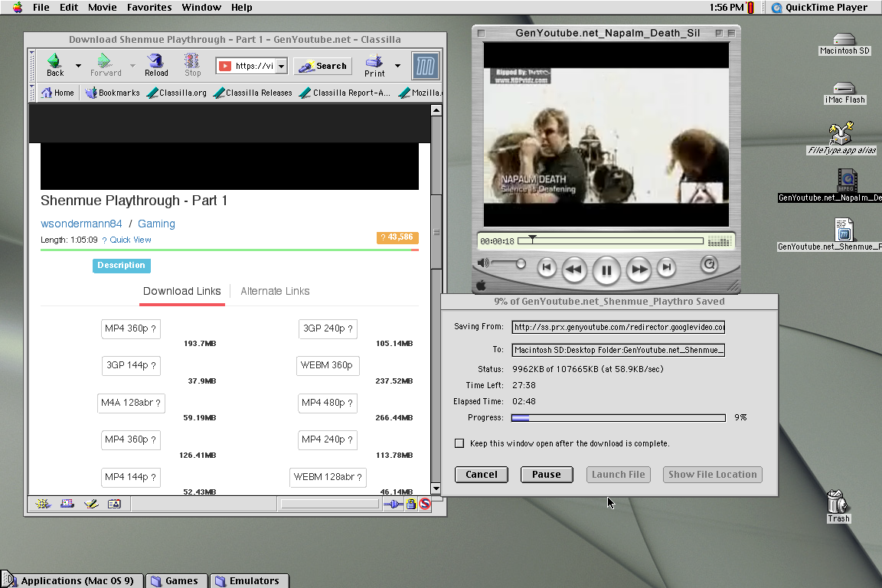Download the M4A 128abr format

[x=131, y=403]
